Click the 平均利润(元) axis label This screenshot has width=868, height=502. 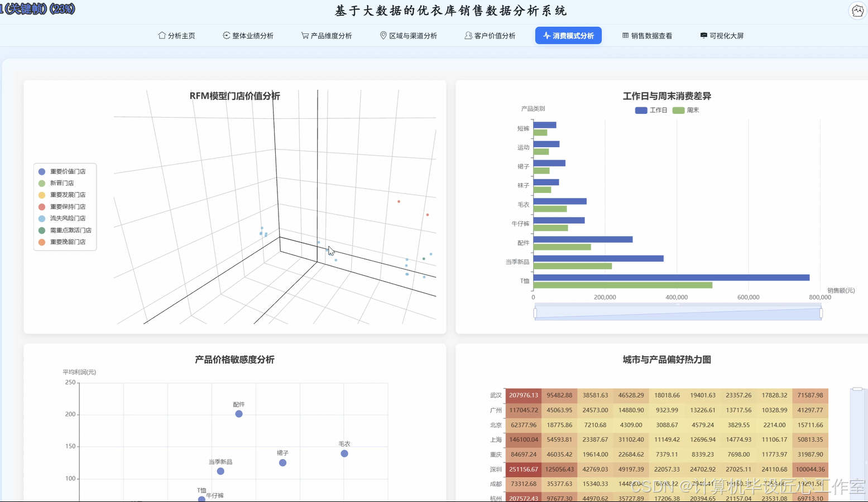[79, 372]
